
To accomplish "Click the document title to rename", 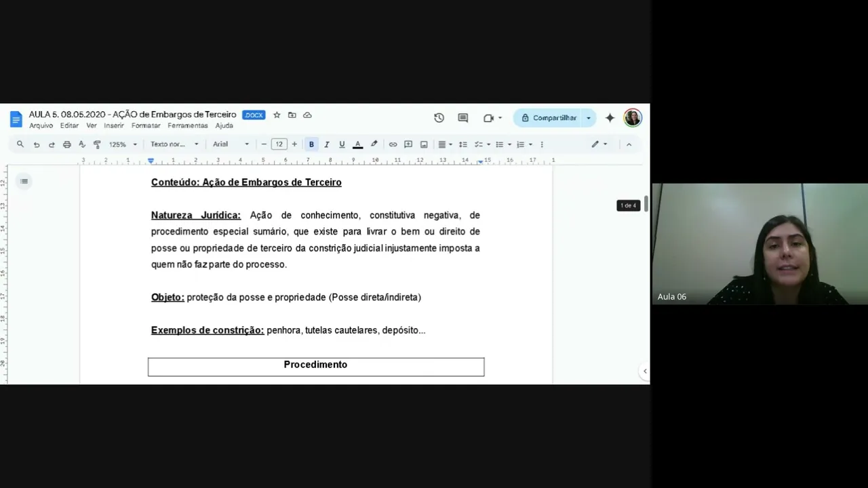I will pos(133,115).
